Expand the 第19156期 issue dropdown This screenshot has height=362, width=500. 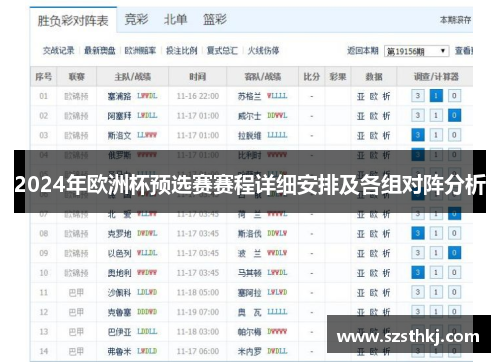pyautogui.click(x=416, y=51)
